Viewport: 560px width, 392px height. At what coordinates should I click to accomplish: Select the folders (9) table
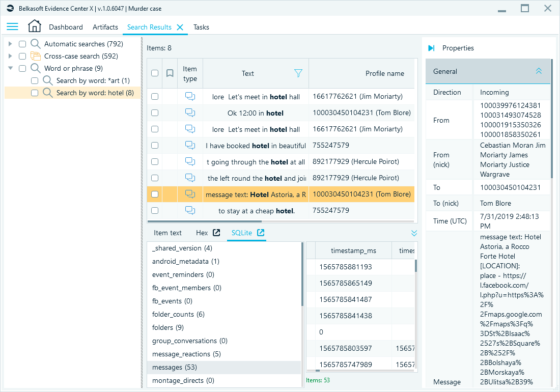tap(224, 327)
